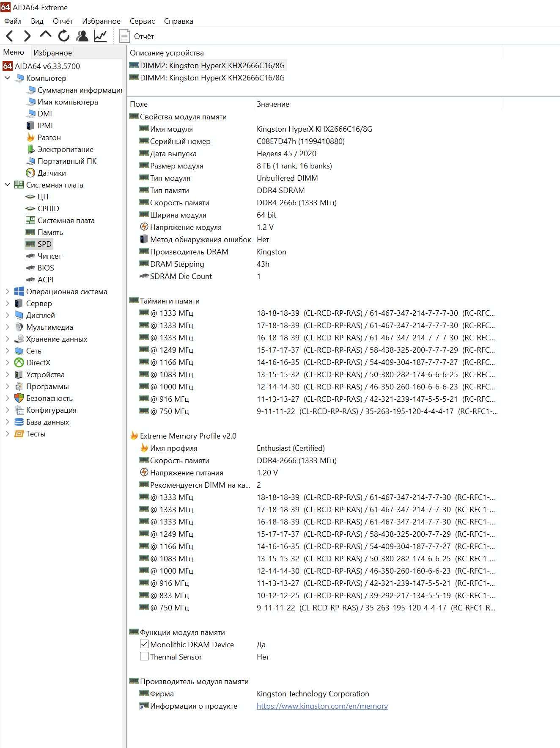Expand the Операционная система node
Screen dimensions: 560x748
click(7, 291)
